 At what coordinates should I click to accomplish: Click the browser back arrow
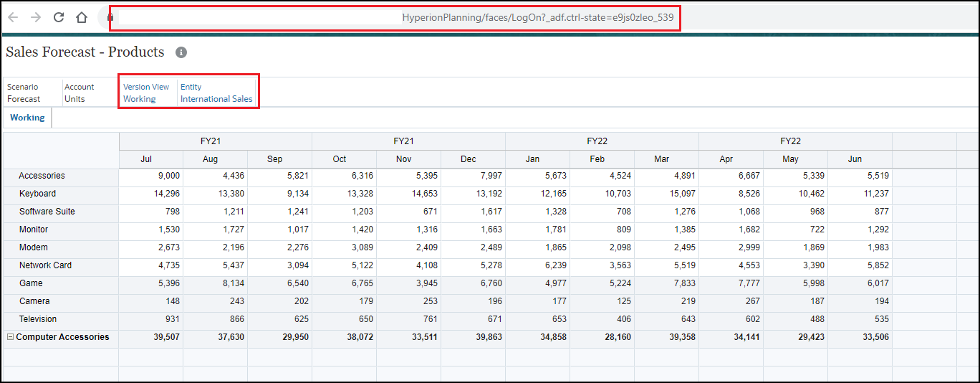(13, 17)
